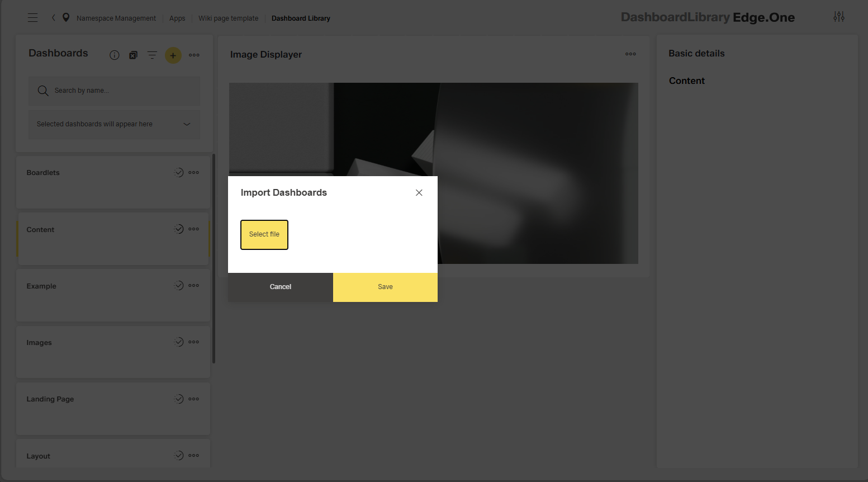
Task: Switch to the Apps breadcrumb section
Action: tap(177, 17)
